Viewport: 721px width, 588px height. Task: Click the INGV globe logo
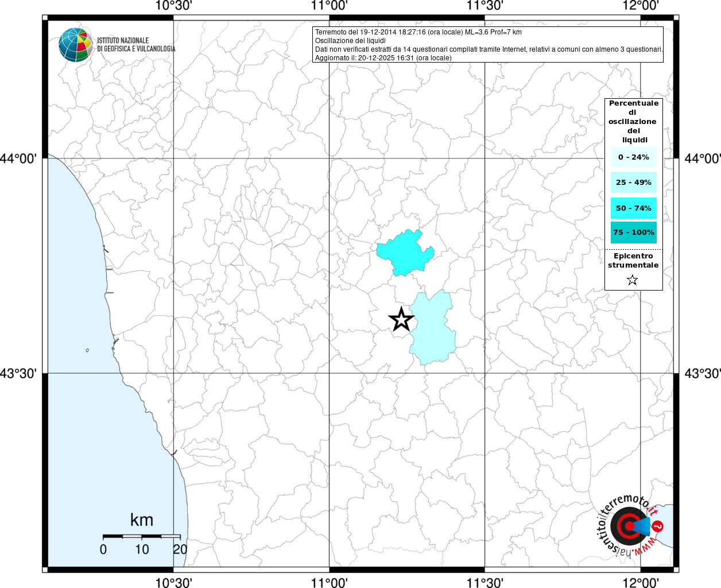[x=76, y=45]
